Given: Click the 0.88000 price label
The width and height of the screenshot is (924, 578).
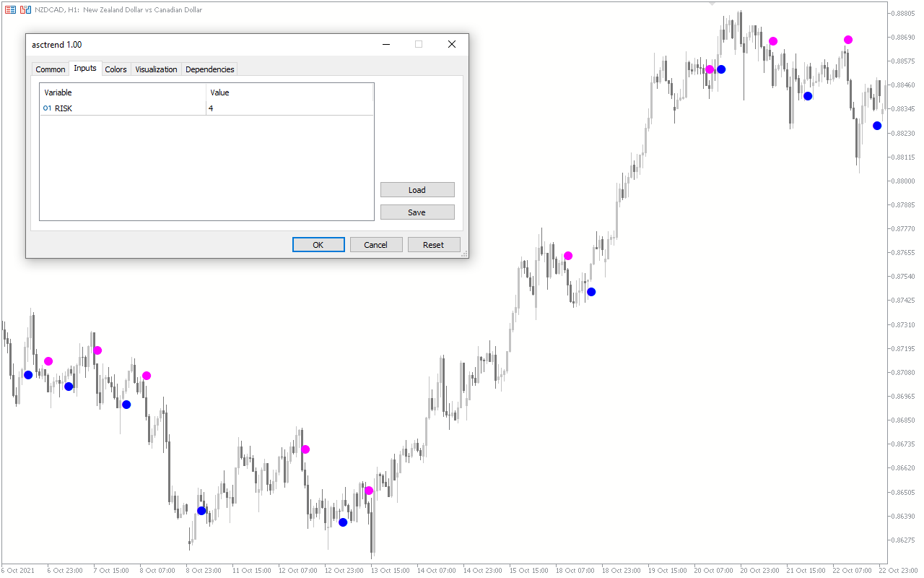Looking at the screenshot, I should tap(905, 181).
